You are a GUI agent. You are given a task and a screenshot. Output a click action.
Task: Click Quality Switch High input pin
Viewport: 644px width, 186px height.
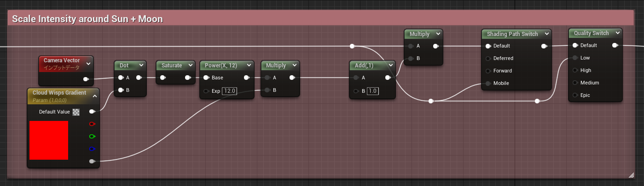coord(575,70)
